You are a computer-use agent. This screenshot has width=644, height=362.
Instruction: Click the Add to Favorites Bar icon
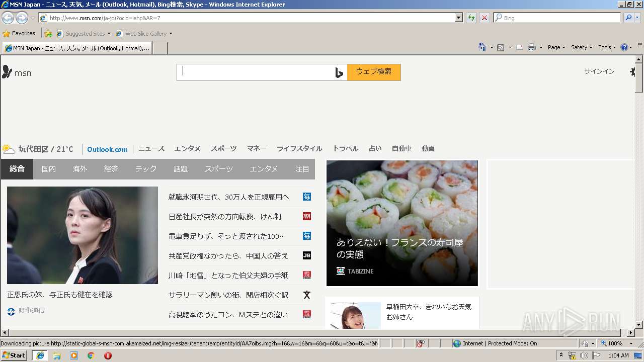tap(48, 34)
